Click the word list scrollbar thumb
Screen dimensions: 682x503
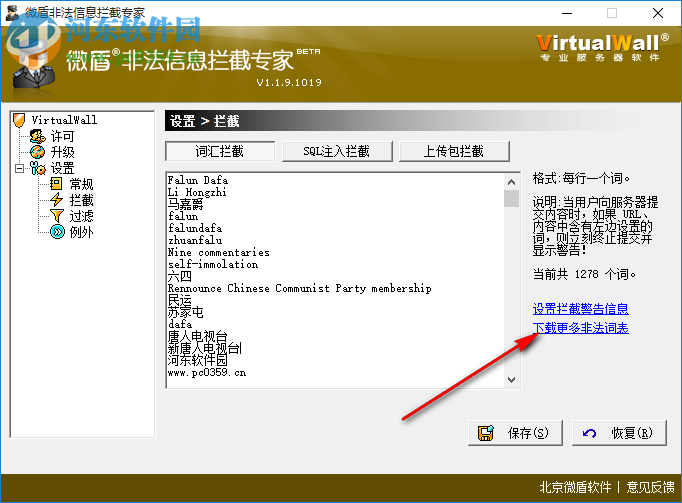[x=512, y=198]
